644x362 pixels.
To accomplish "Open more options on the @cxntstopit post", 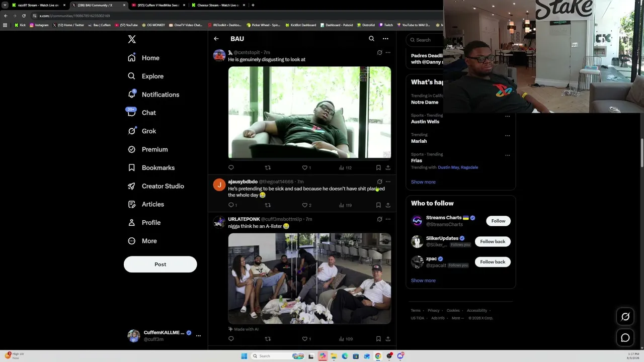I will point(388,52).
